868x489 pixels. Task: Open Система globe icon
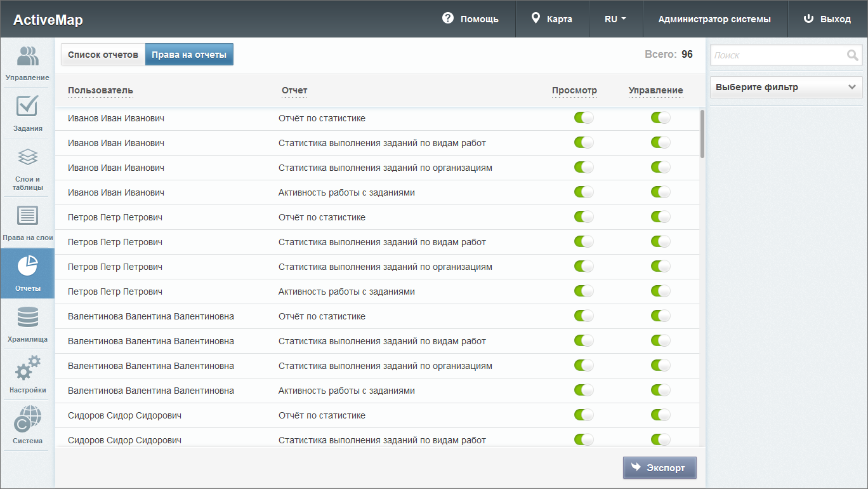pyautogui.click(x=27, y=419)
